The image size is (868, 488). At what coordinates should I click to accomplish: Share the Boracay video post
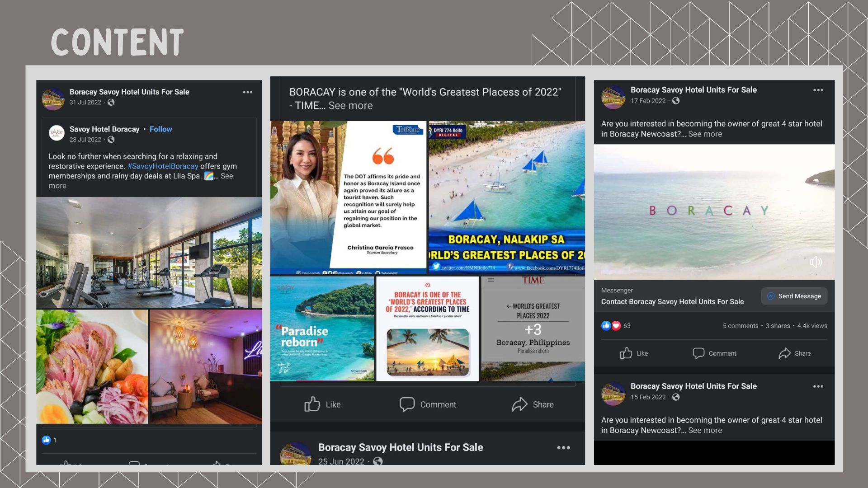click(x=794, y=353)
